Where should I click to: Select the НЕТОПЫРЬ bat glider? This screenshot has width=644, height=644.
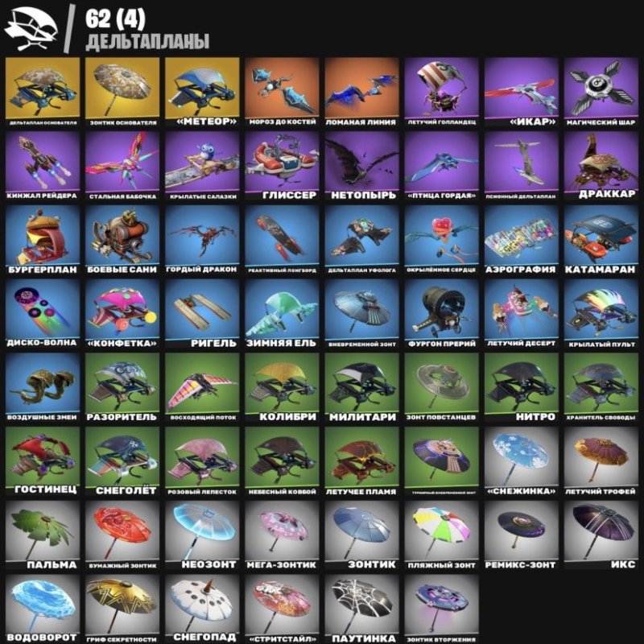coord(361,166)
